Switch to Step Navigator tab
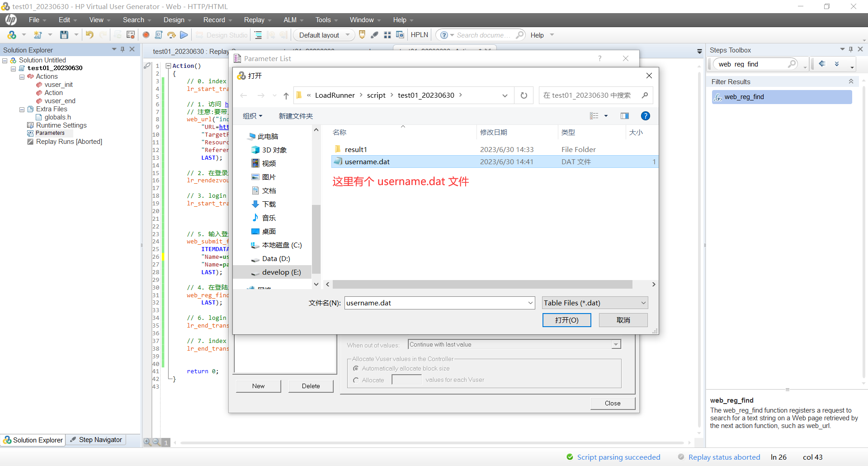Viewport: 868px width, 466px height. [x=96, y=440]
